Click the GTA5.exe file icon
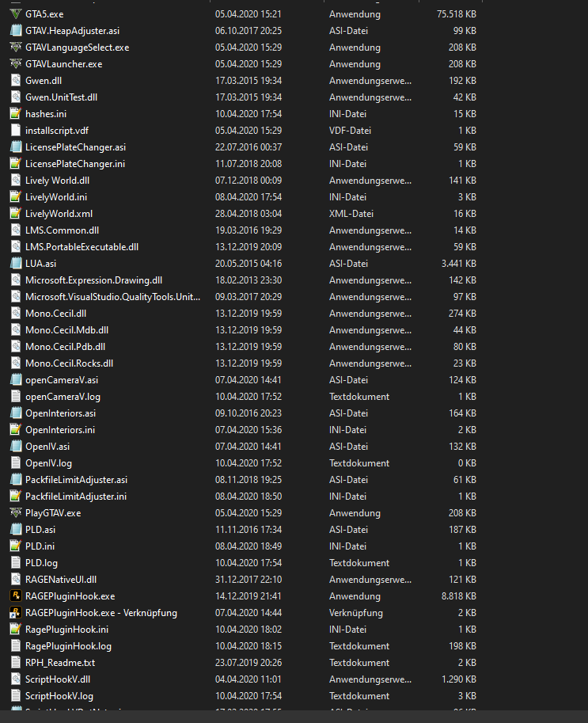 (16, 13)
